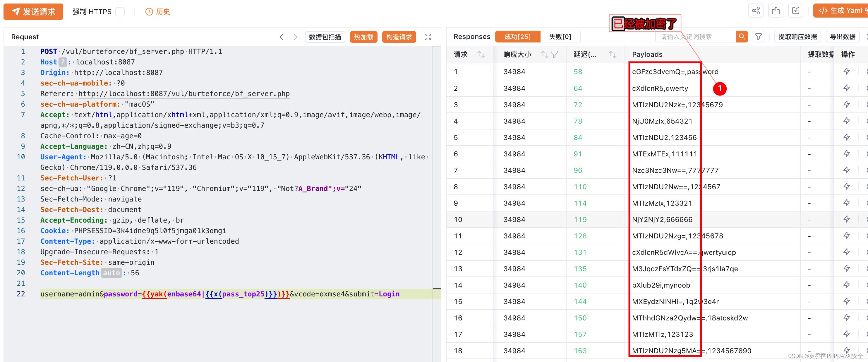Click the Send Request (发送请求) button
The image size is (868, 362).
(33, 11)
